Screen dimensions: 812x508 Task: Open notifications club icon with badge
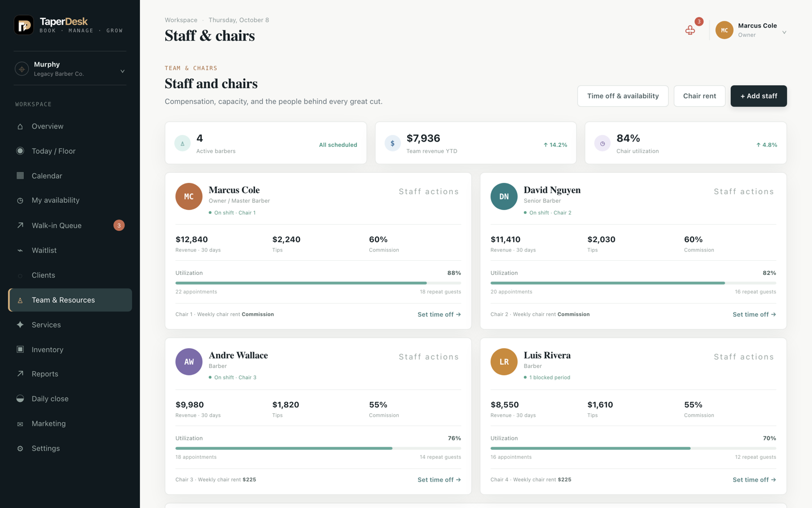pos(690,30)
